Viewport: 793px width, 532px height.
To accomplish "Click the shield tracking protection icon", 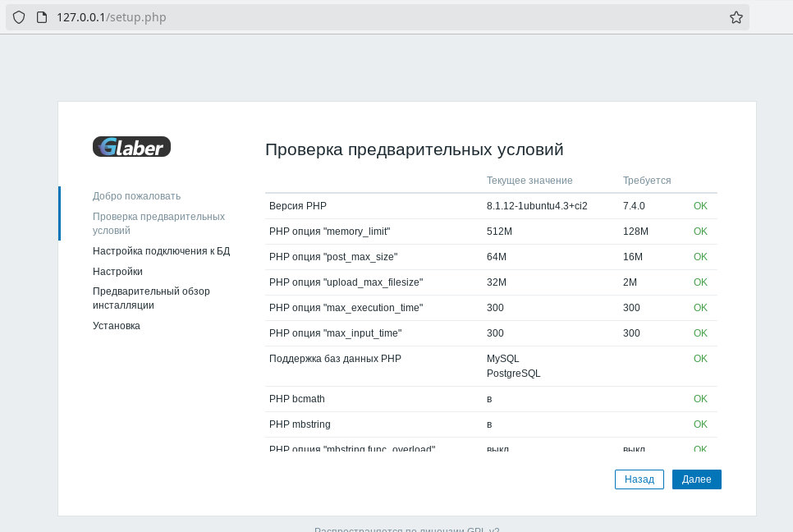I will pos(19,17).
